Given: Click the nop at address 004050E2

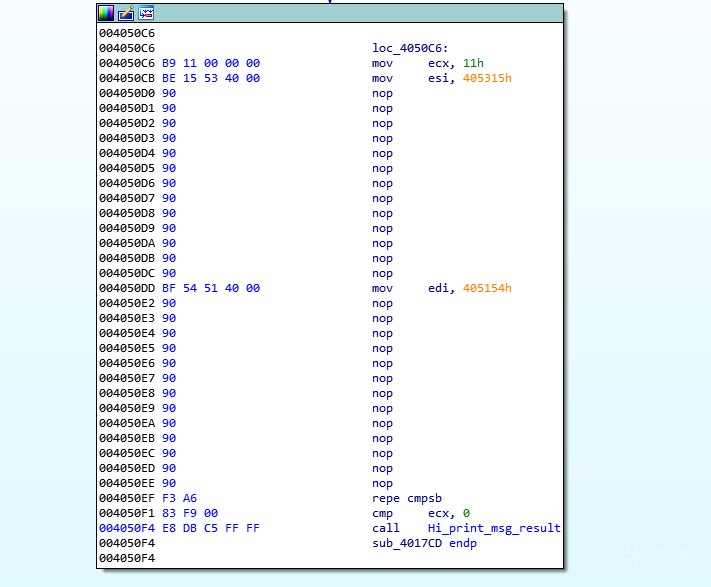Looking at the screenshot, I should (382, 303).
